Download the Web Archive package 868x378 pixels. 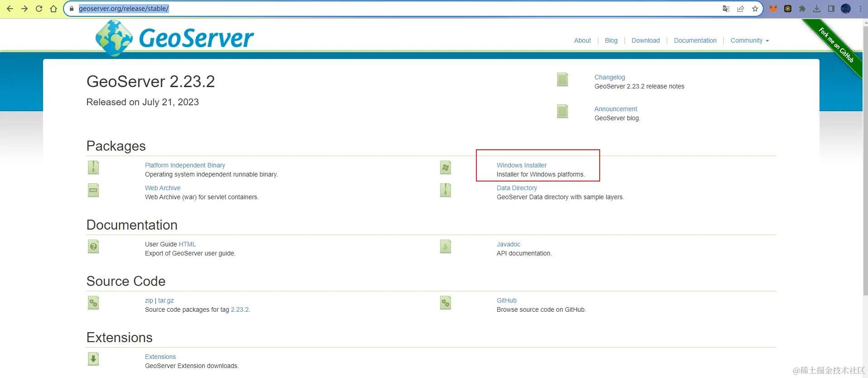pyautogui.click(x=163, y=188)
